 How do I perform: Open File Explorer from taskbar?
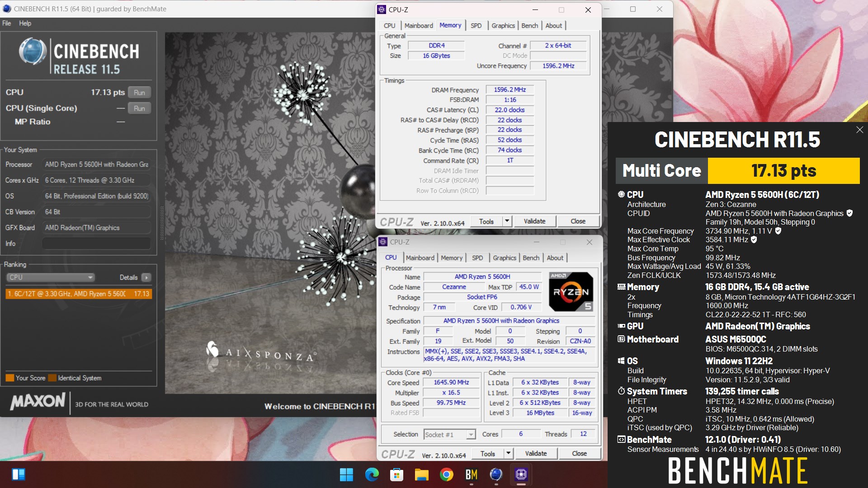pyautogui.click(x=421, y=474)
